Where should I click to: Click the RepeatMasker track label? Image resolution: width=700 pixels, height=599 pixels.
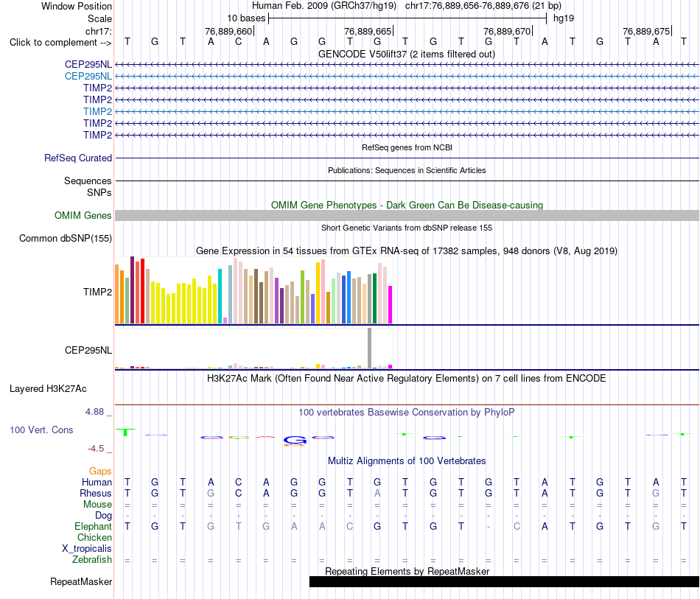tap(81, 581)
